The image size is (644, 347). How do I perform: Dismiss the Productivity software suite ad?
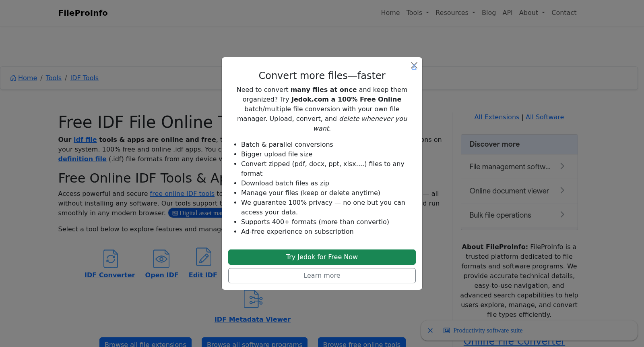point(430,330)
